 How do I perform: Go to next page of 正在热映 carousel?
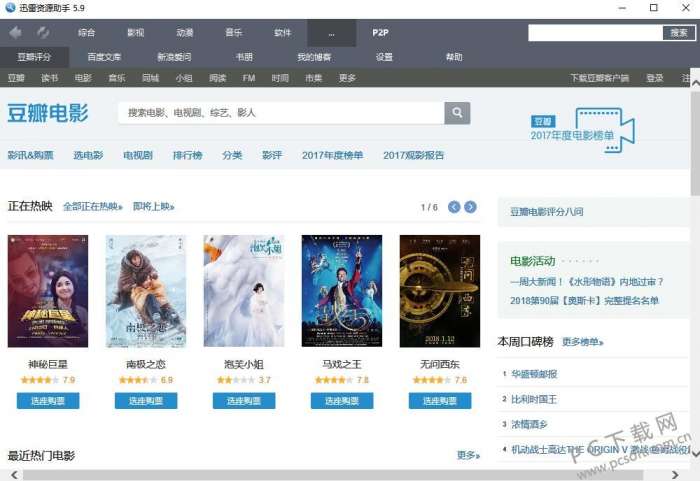point(470,207)
